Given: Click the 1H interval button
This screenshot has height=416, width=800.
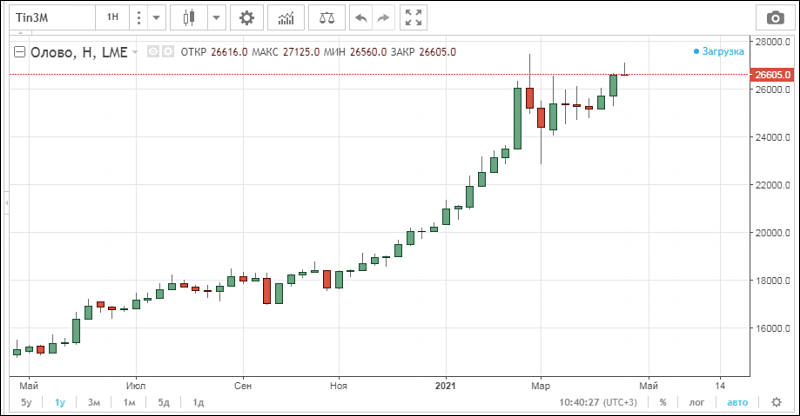Looking at the screenshot, I should click(113, 18).
